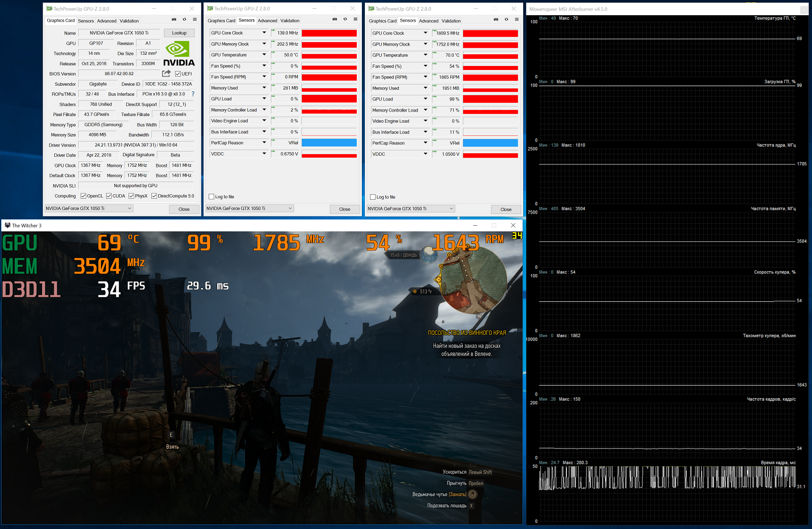Click Close button in middle GPU-Z window
The image size is (812, 529).
(x=345, y=209)
